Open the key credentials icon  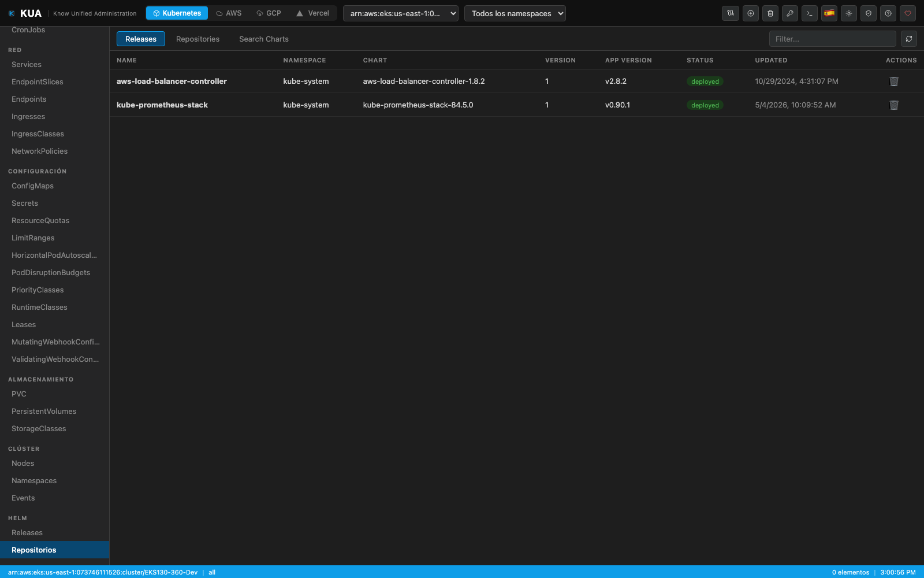pos(789,13)
